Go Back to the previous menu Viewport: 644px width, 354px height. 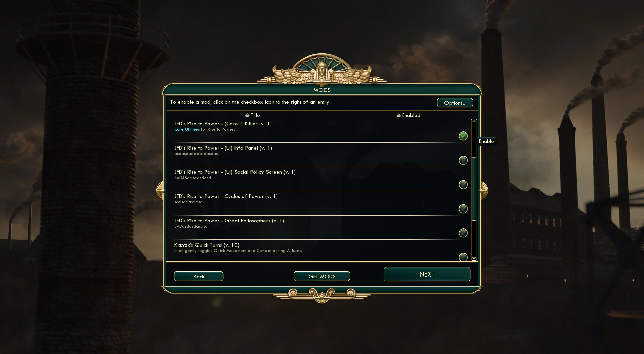(199, 276)
